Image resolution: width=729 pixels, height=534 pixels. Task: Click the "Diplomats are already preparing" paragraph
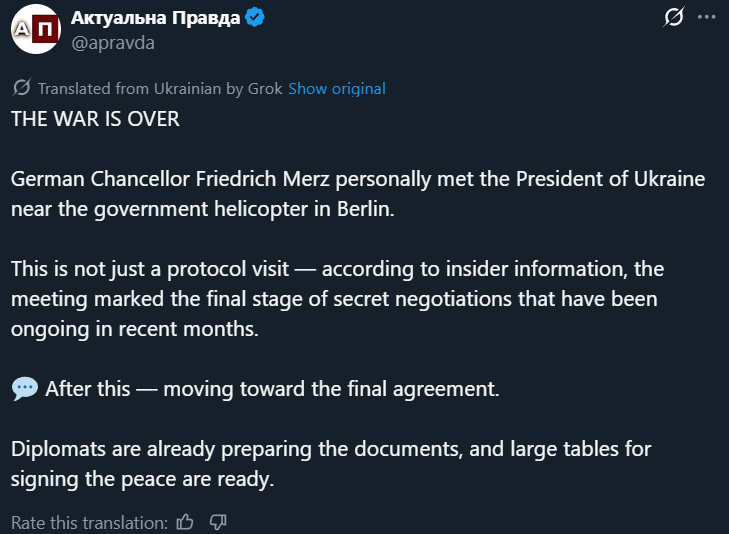coord(330,464)
